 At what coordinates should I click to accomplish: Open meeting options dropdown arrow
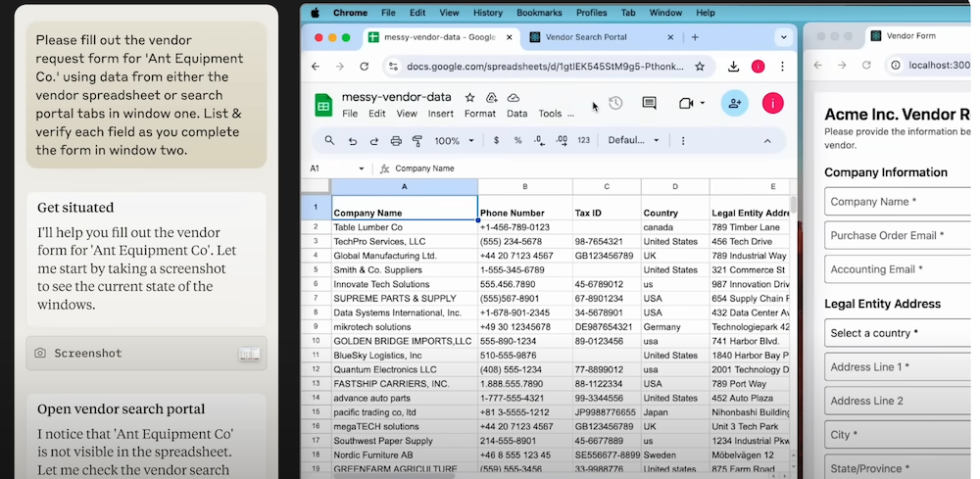[703, 103]
